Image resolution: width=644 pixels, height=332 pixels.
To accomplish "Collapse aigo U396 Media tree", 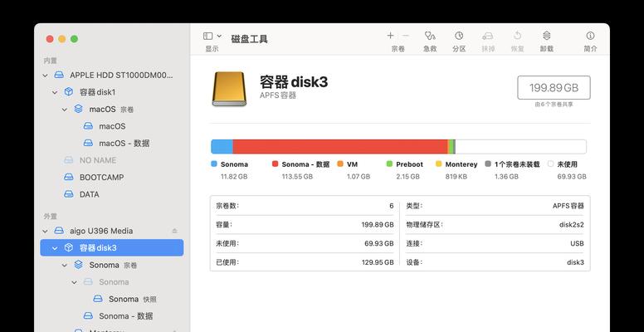I will [45, 232].
